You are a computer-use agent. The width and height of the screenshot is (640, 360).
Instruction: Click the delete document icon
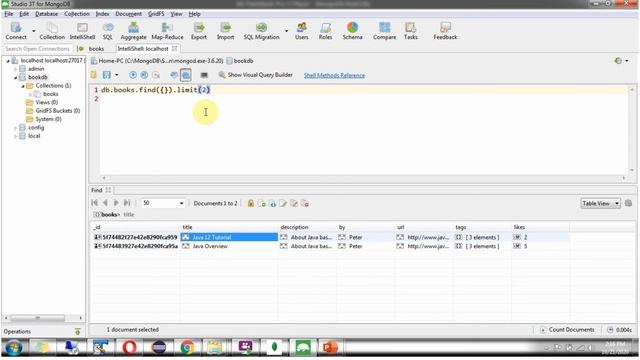pos(304,203)
